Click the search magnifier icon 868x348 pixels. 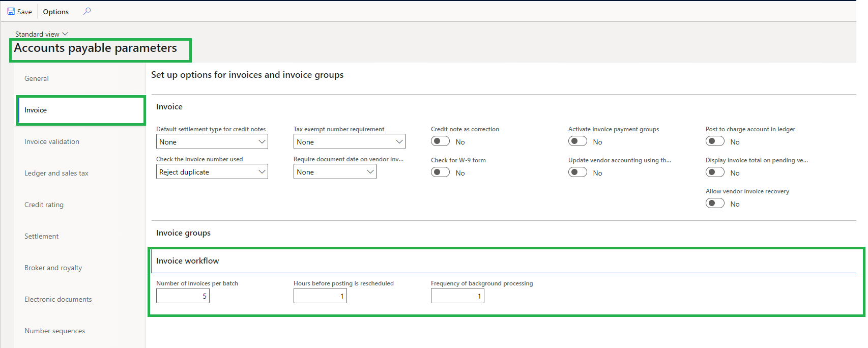pyautogui.click(x=87, y=11)
